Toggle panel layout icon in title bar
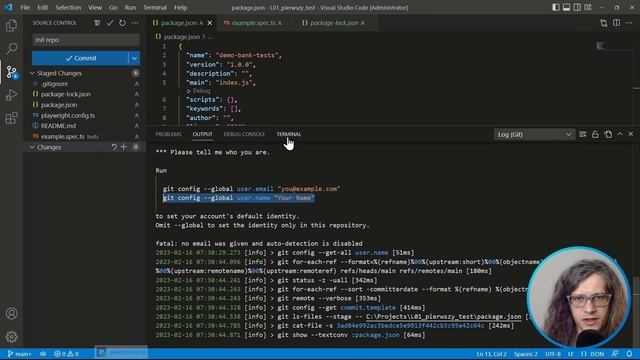Viewport: 640px width, 360px height. pyautogui.click(x=567, y=7)
